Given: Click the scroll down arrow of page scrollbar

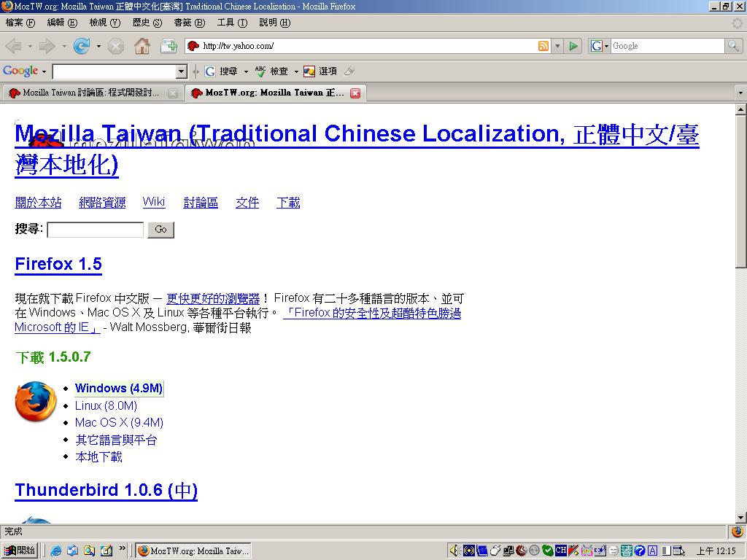Looking at the screenshot, I should (741, 517).
